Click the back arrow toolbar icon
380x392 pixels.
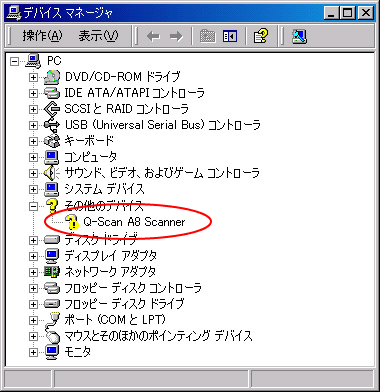[x=153, y=37]
